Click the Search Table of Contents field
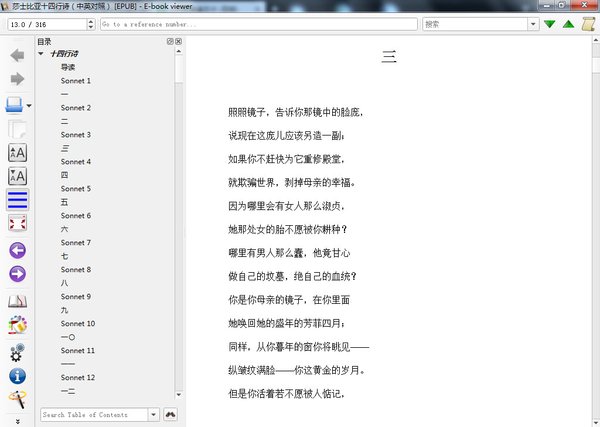Image resolution: width=600 pixels, height=427 pixels. (94, 415)
